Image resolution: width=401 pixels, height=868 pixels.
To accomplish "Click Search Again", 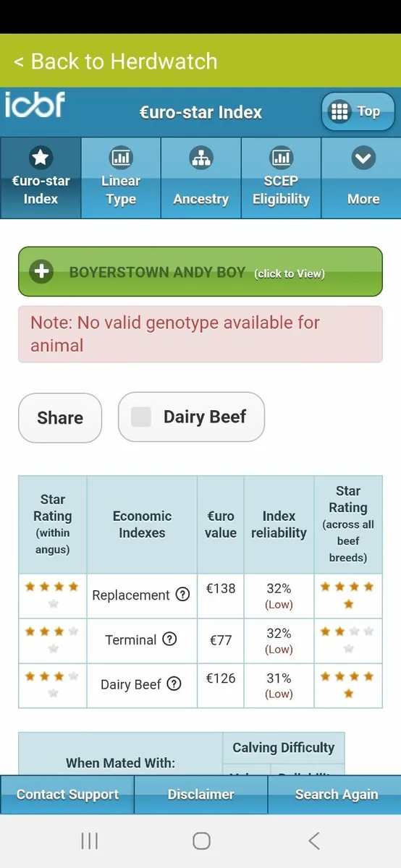I will [x=335, y=794].
